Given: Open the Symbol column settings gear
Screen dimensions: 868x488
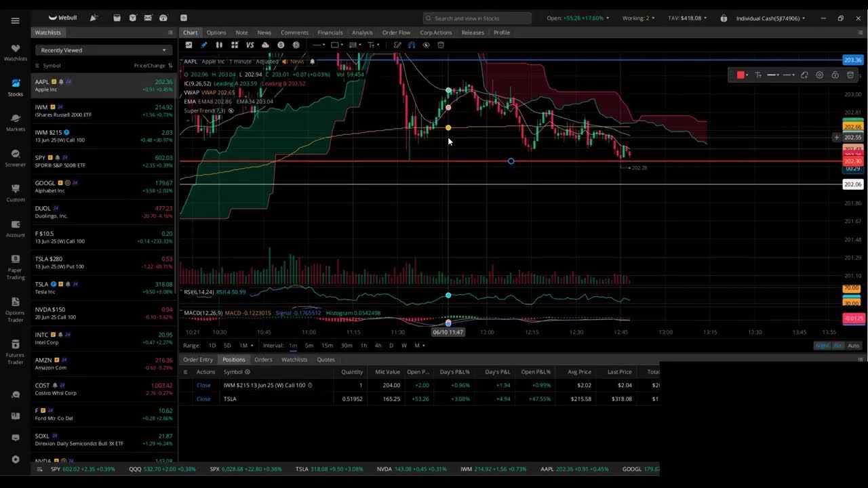Looking at the screenshot, I should 247,371.
